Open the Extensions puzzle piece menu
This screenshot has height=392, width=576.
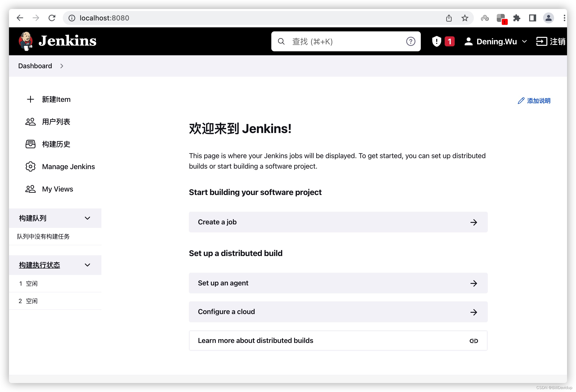tap(516, 18)
